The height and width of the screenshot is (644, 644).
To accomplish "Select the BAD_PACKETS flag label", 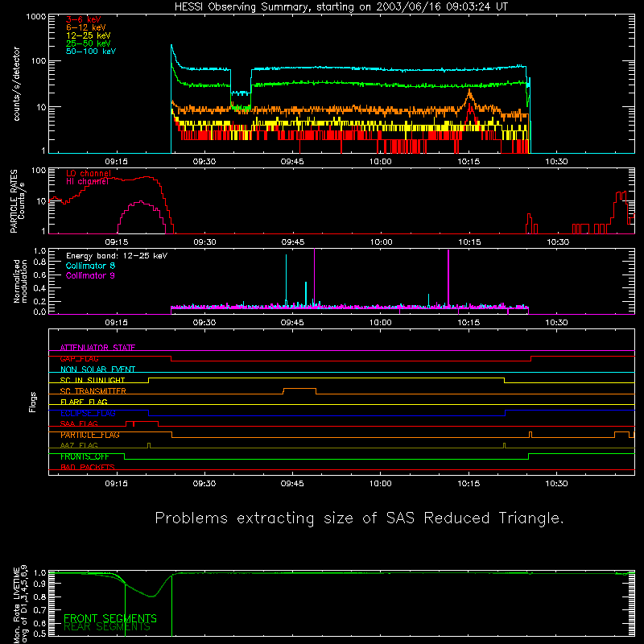I will pos(88,468).
